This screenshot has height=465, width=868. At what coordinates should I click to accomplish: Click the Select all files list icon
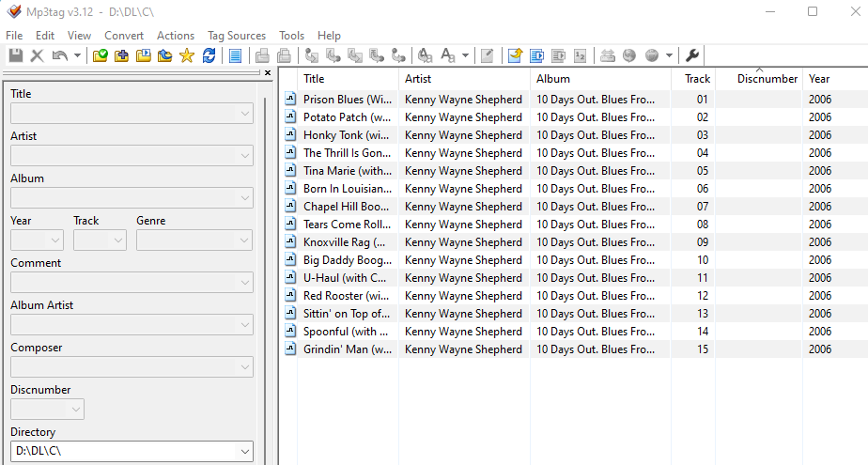click(235, 55)
